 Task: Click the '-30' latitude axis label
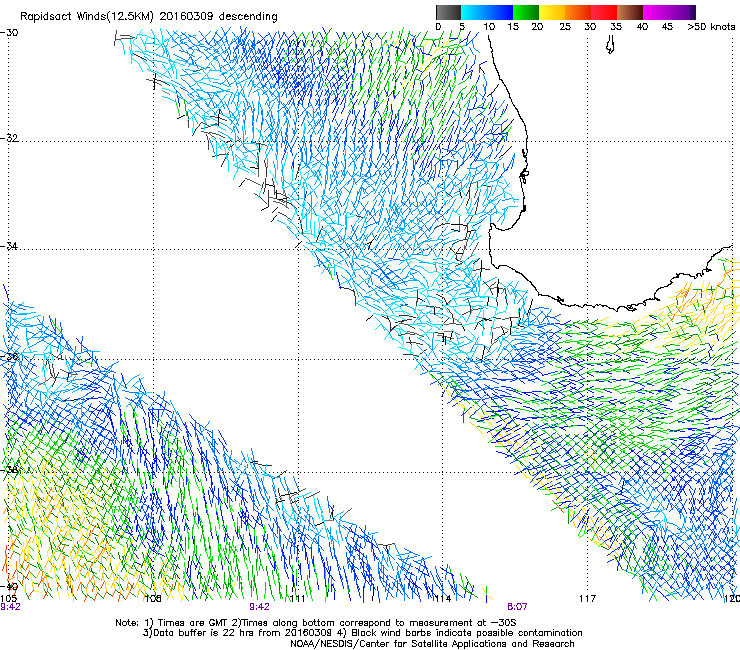coord(9,33)
